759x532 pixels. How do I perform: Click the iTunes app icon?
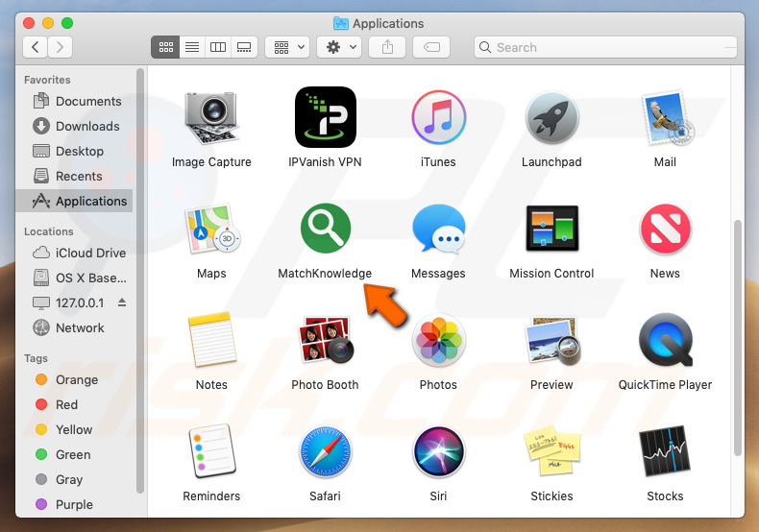(438, 117)
